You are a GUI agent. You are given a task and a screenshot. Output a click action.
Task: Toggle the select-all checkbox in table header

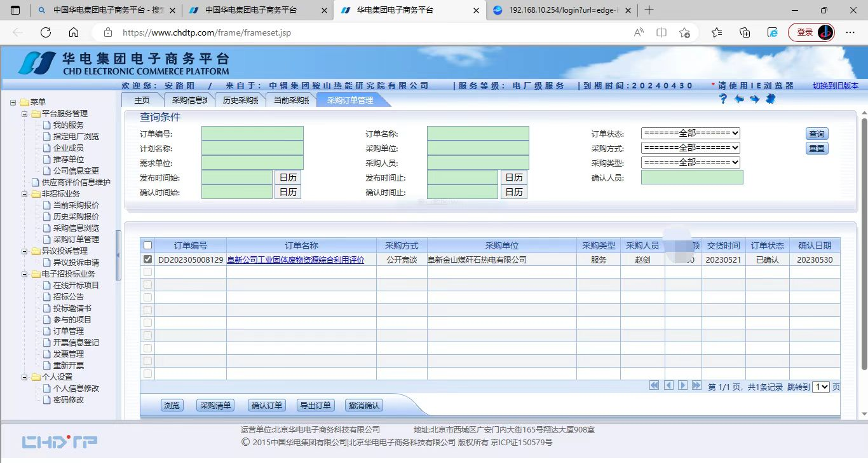coord(147,245)
